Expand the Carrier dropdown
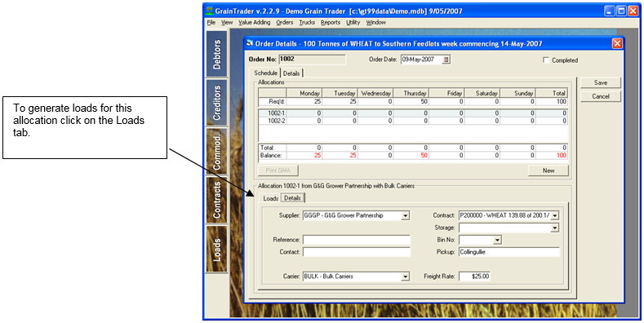This screenshot has width=644, height=323. pyautogui.click(x=406, y=277)
